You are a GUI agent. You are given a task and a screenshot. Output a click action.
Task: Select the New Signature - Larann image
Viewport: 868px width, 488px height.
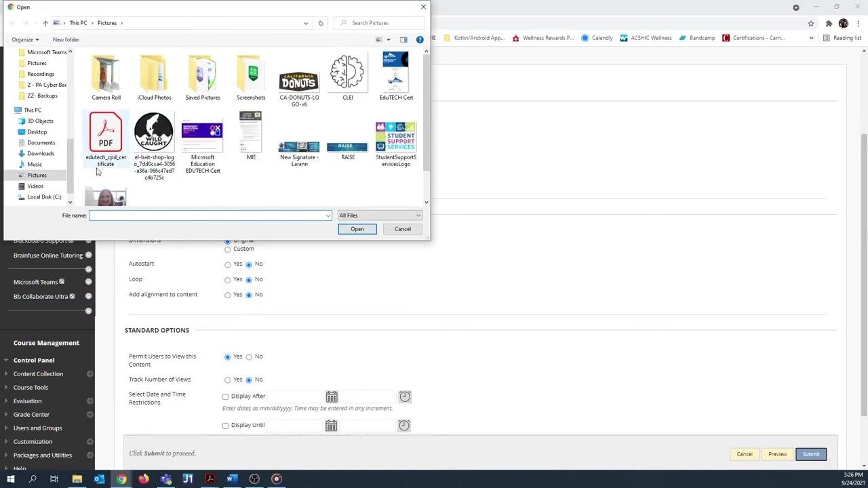coord(299,154)
